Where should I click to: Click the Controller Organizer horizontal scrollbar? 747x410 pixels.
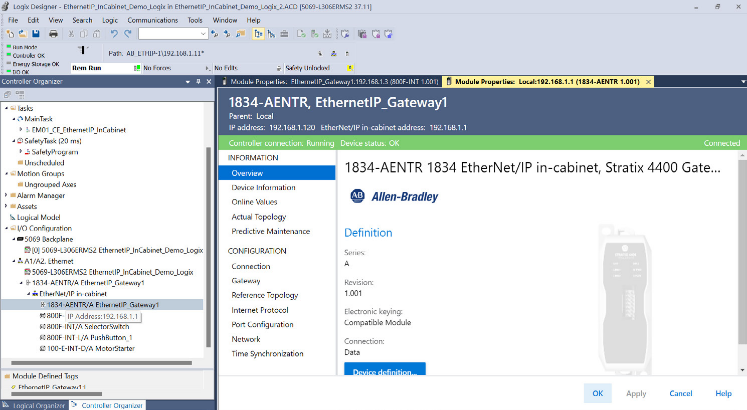click(101, 363)
